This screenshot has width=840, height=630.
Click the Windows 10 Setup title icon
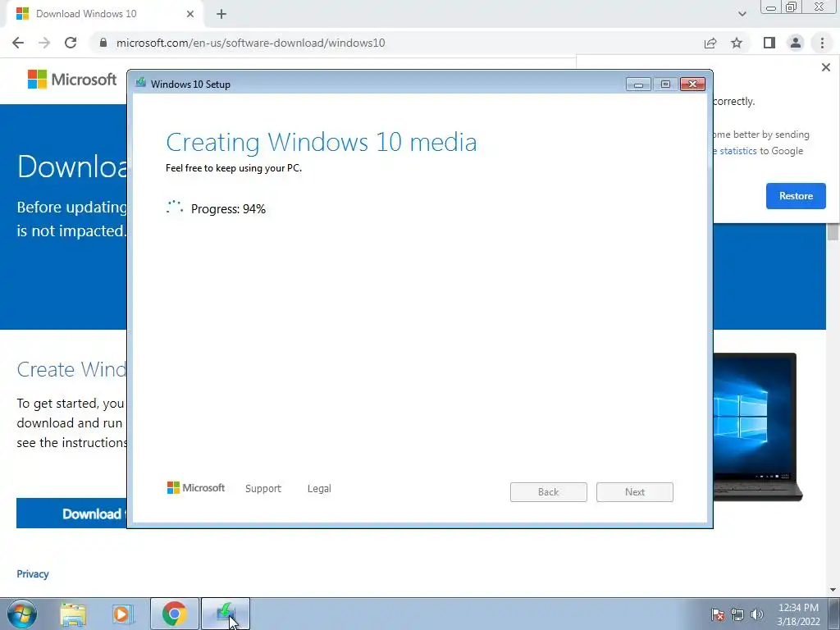click(x=141, y=83)
